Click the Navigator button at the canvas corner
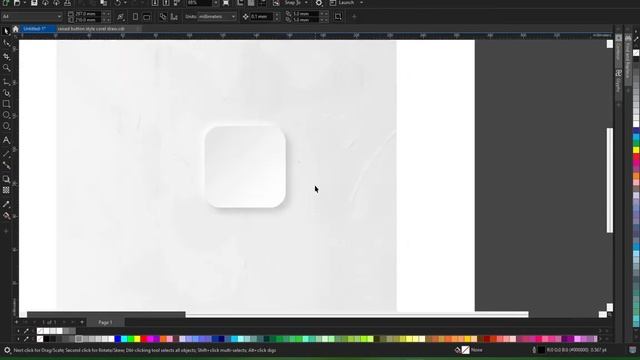Screen dimensions: 640x360 coord(610,315)
